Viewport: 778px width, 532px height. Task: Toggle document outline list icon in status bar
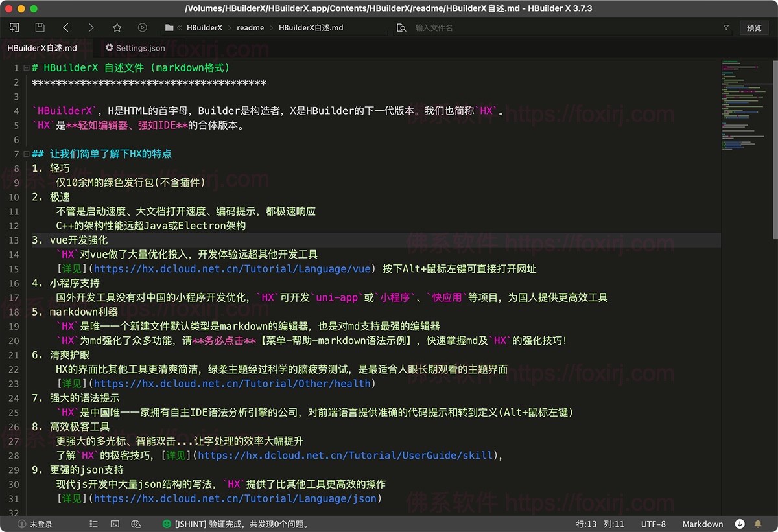click(x=94, y=524)
